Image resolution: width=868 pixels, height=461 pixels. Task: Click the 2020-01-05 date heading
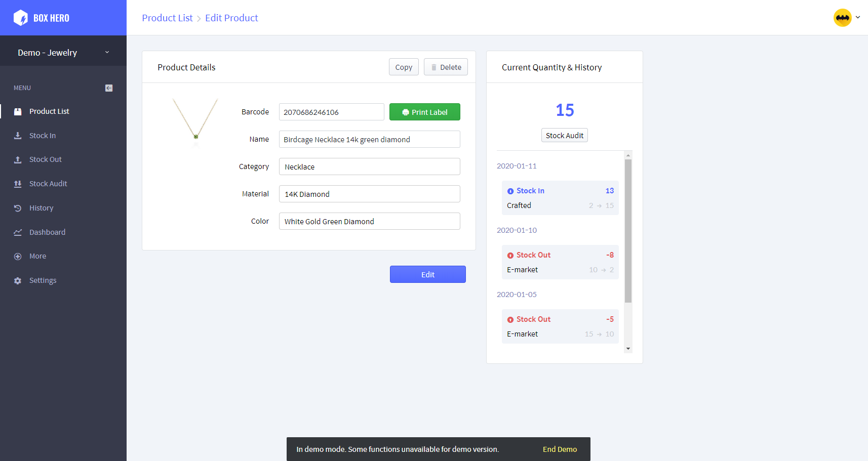click(517, 295)
